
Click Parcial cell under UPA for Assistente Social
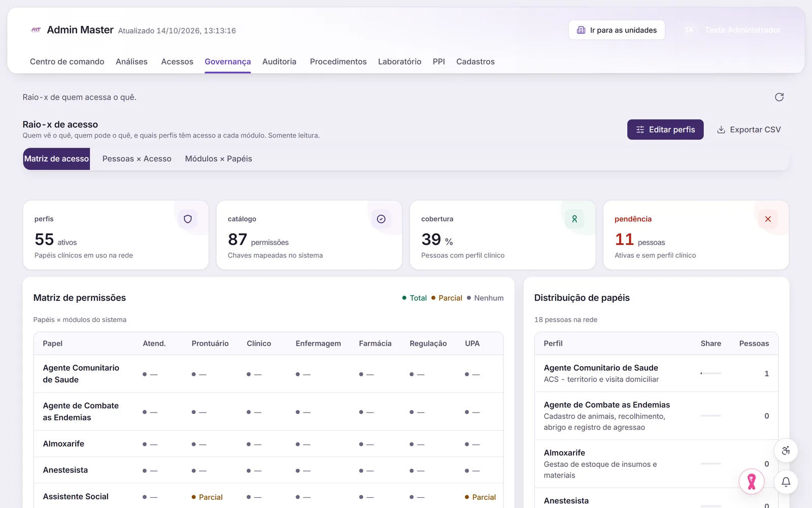(x=480, y=497)
